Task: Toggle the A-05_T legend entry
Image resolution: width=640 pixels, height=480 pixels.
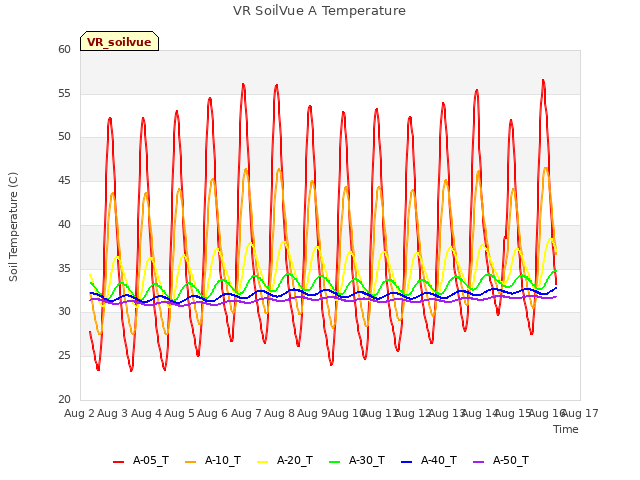Action: tap(141, 460)
